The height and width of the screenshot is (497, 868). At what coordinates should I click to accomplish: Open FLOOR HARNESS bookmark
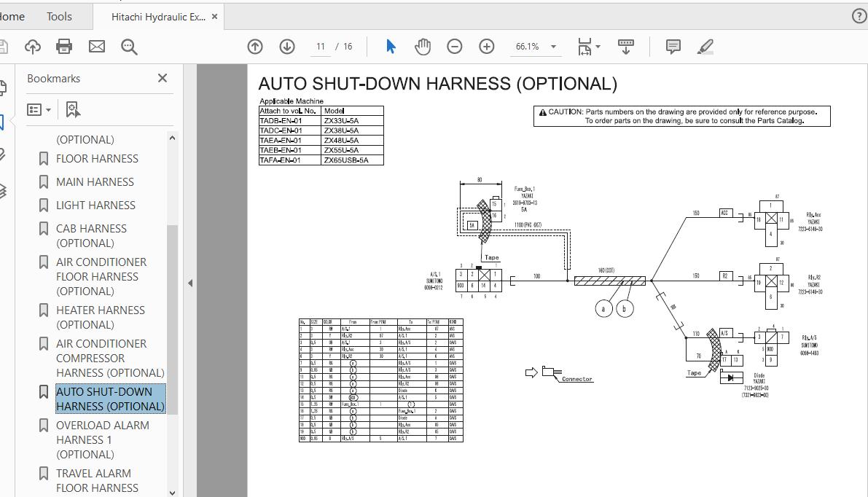click(97, 159)
